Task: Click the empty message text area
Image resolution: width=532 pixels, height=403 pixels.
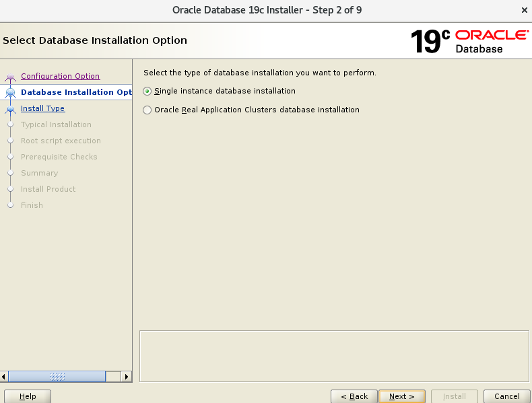Action: point(334,356)
